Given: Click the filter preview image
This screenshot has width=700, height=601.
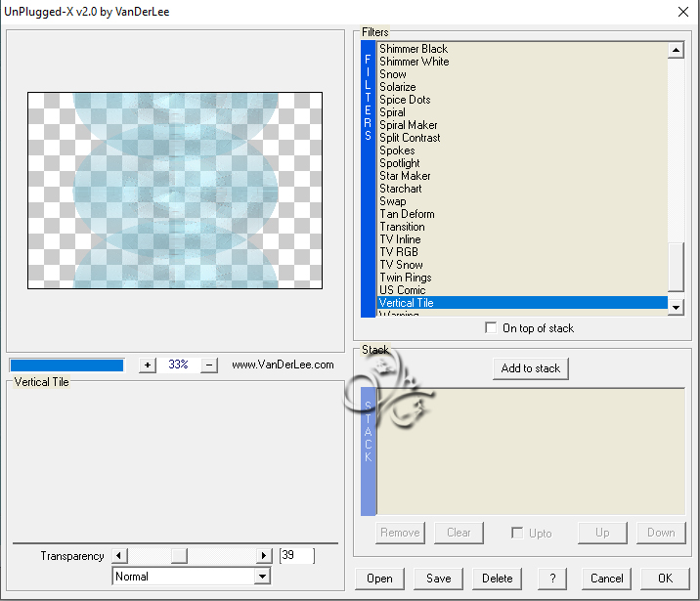Looking at the screenshot, I should (x=175, y=191).
